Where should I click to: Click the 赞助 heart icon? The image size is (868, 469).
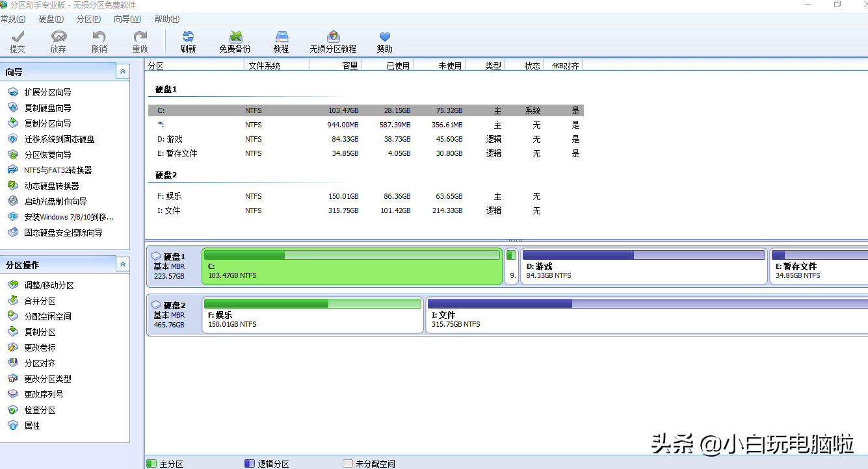(x=384, y=42)
